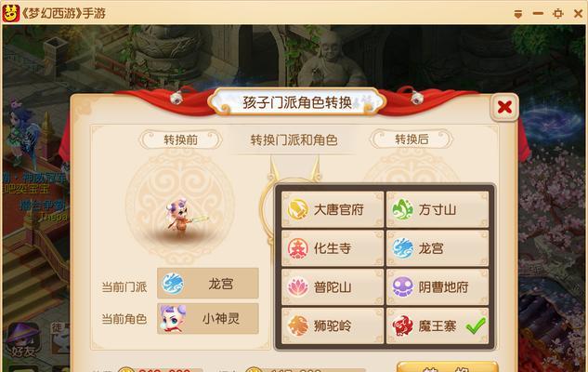Click the child character preview model
The height and width of the screenshot is (372, 588).
183,218
